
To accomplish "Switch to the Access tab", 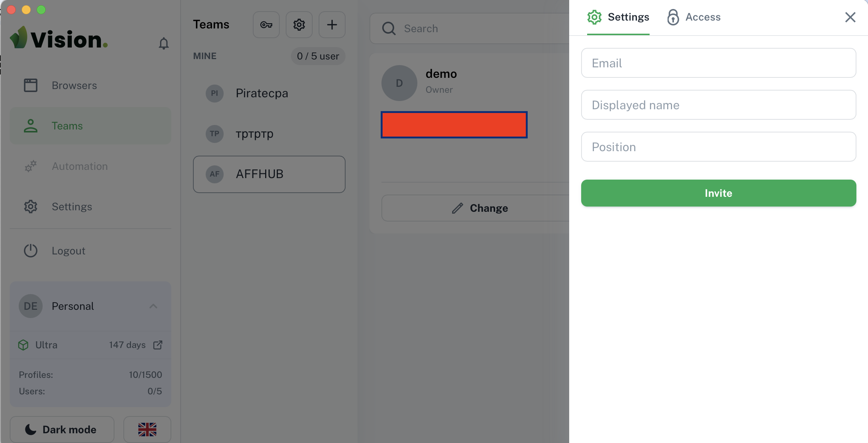I will point(694,17).
